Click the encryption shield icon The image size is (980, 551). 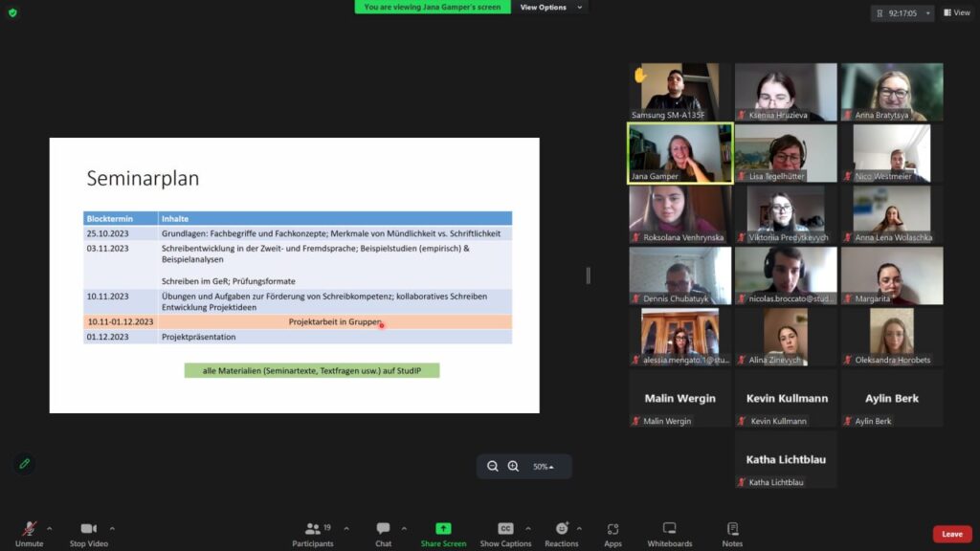12,12
